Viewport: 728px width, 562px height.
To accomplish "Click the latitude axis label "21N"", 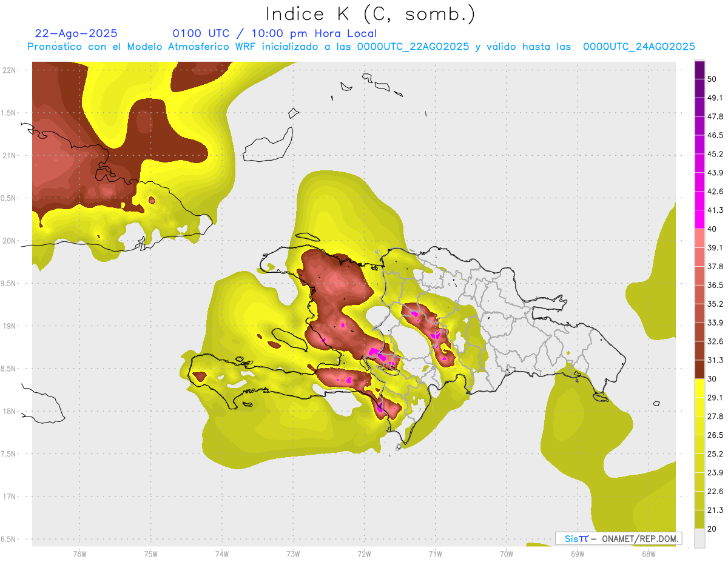I will click(x=10, y=155).
